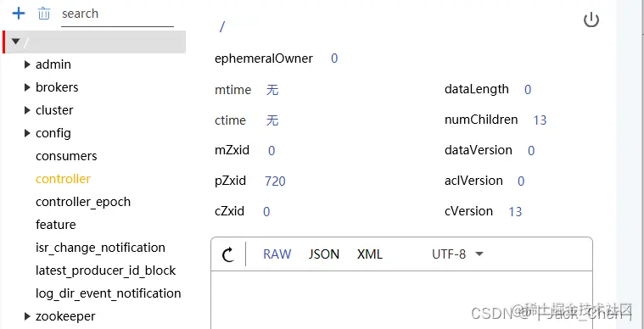Click the aclVersion value 0
Screen dimensions: 644x329
tap(521, 181)
